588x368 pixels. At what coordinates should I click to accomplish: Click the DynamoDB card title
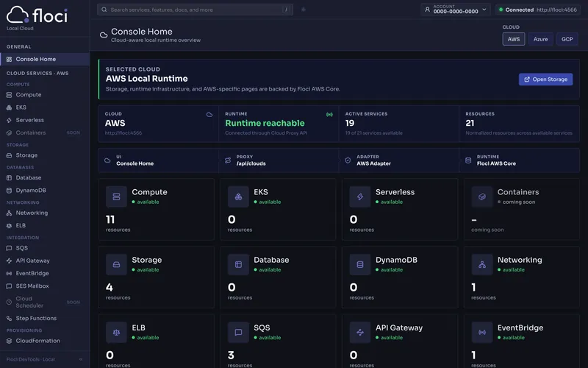[x=396, y=260]
